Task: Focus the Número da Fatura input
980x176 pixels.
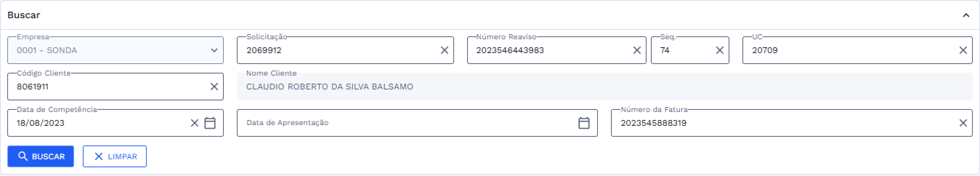Action: [x=784, y=123]
